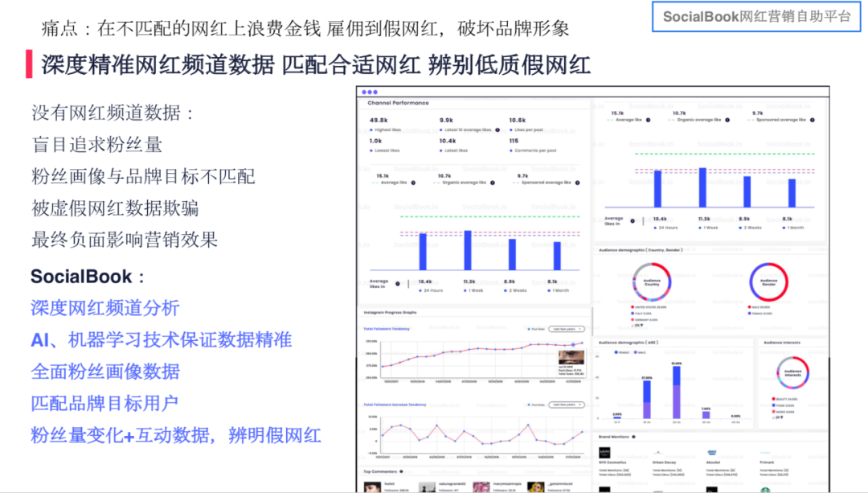
Task: Click the Channel Performance heading
Action: (x=398, y=103)
